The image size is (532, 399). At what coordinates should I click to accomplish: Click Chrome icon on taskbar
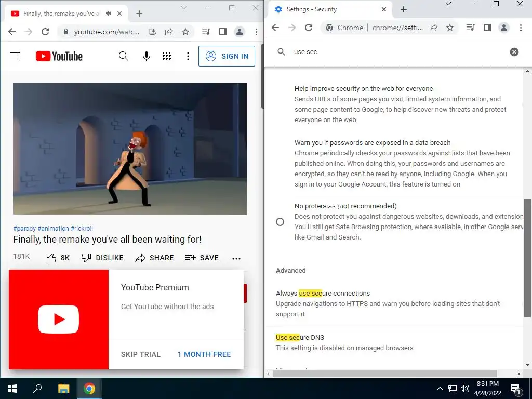pyautogui.click(x=89, y=389)
